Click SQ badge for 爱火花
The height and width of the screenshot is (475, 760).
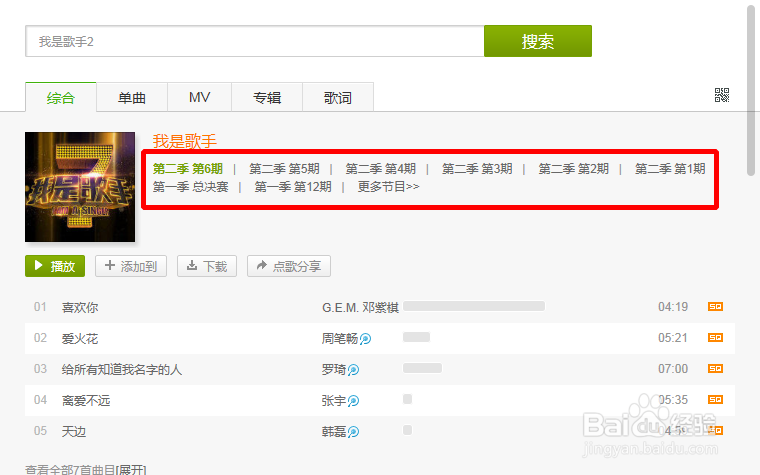coord(715,337)
